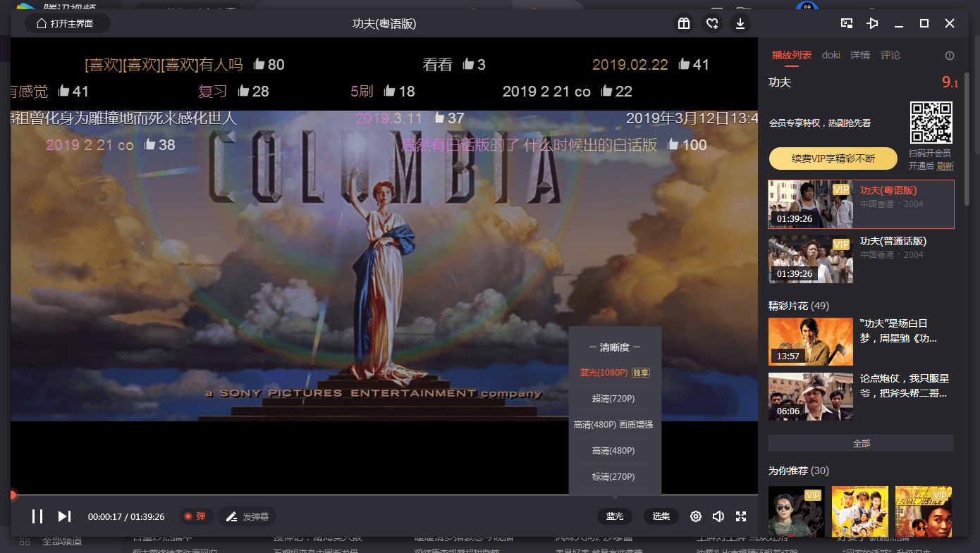Mute the volume speaker icon
This screenshot has width=980, height=553.
pyautogui.click(x=718, y=516)
